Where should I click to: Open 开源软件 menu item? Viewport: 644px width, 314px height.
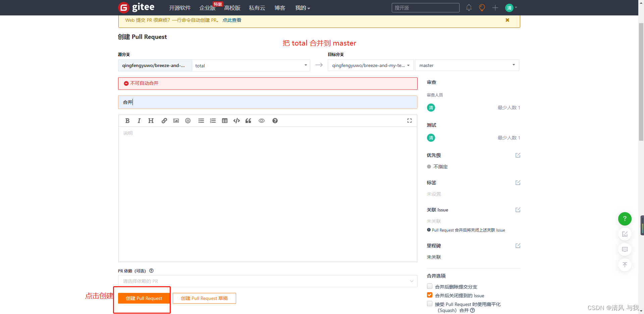click(x=180, y=8)
